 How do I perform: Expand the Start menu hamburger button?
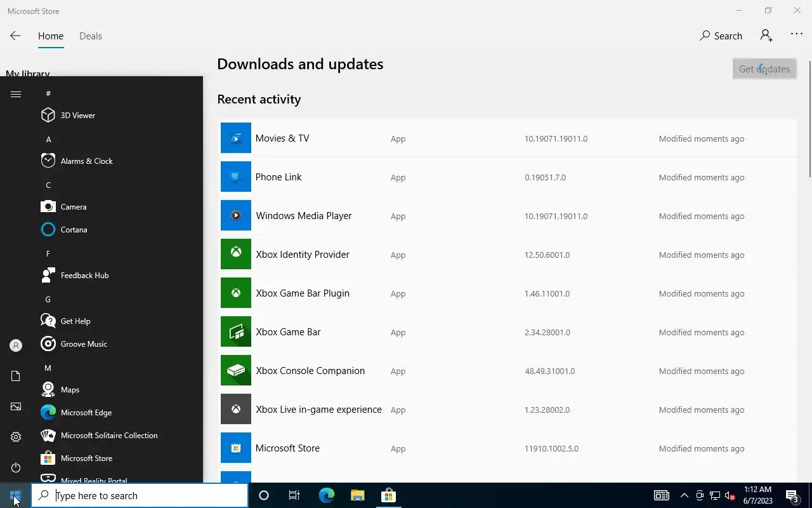[x=16, y=94]
